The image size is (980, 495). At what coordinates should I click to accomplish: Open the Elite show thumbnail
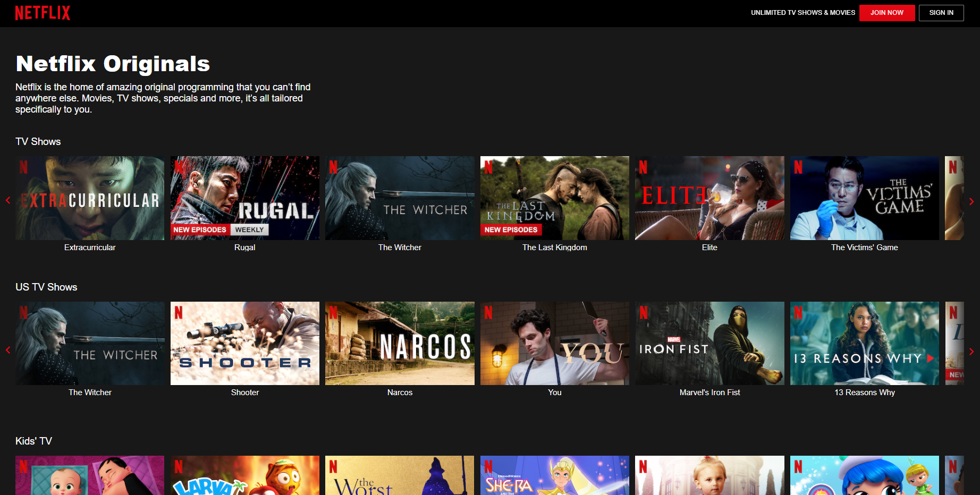709,198
